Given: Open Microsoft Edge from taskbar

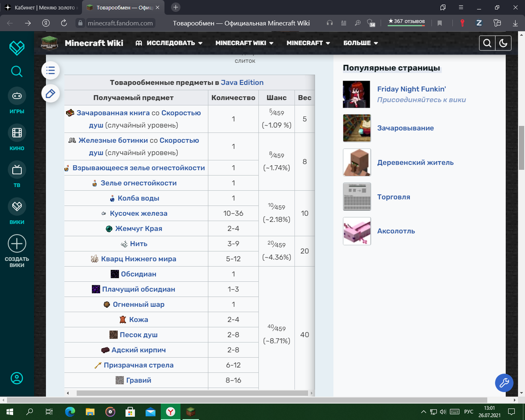Looking at the screenshot, I should point(70,412).
